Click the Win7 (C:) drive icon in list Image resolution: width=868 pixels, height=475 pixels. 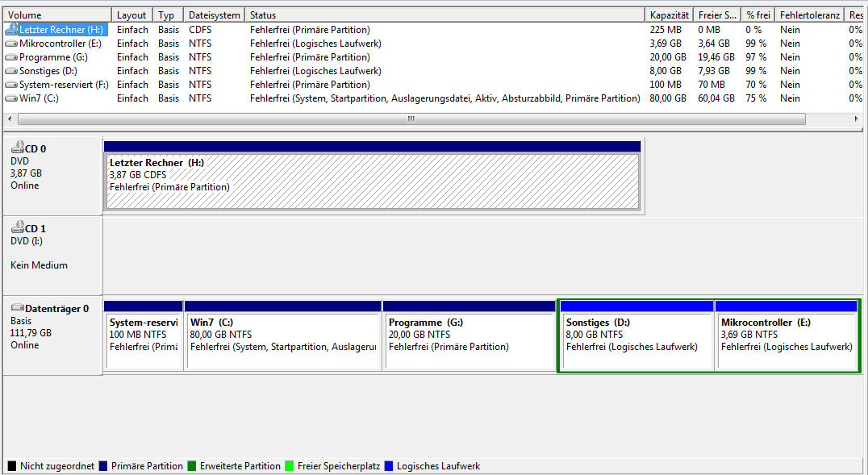coord(11,98)
